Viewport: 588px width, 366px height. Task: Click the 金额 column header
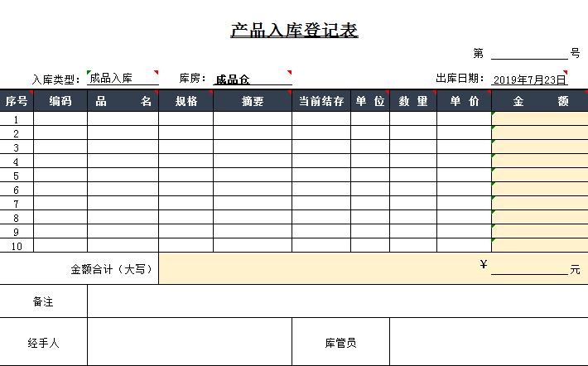539,101
